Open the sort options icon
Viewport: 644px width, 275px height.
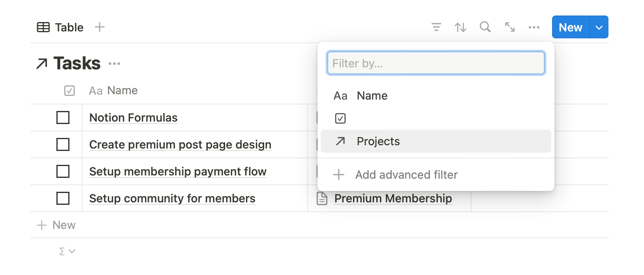click(461, 27)
